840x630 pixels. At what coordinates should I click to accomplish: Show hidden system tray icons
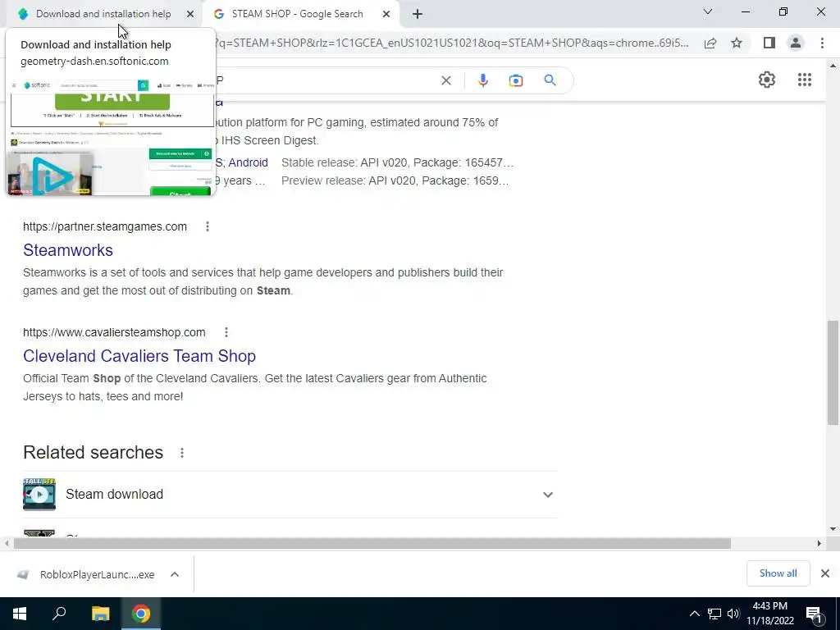pyautogui.click(x=694, y=614)
